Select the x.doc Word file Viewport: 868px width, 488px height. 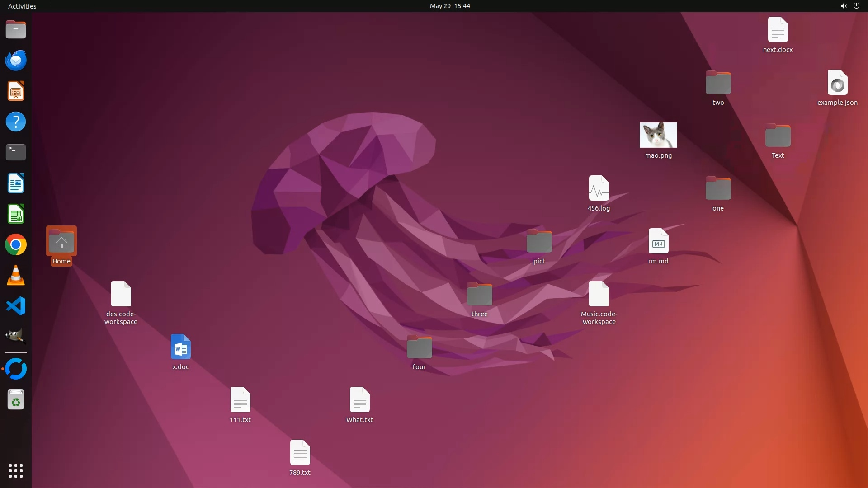tap(181, 347)
